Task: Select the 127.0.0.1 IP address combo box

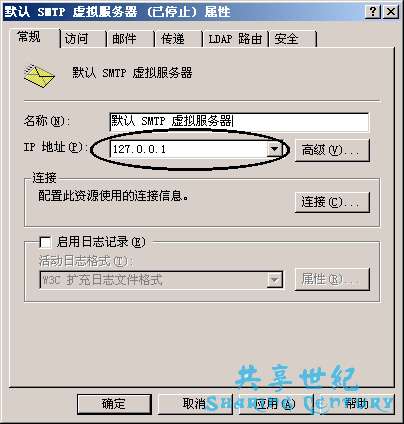Action: coord(196,149)
